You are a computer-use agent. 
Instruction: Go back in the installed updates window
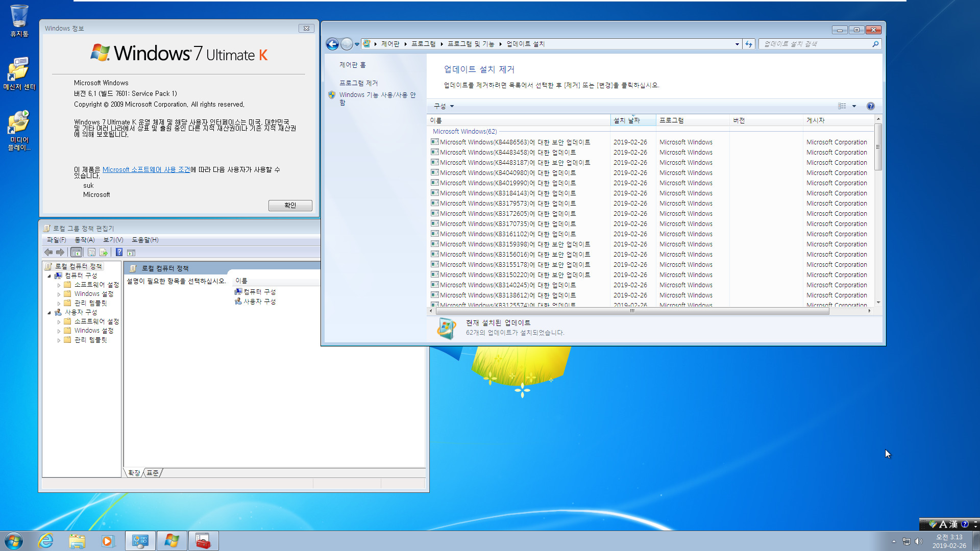pos(332,44)
